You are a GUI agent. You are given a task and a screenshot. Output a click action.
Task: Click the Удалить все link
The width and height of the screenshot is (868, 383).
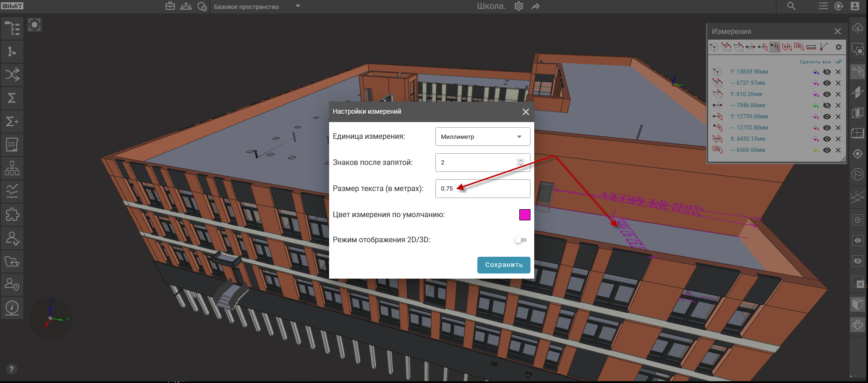click(815, 62)
